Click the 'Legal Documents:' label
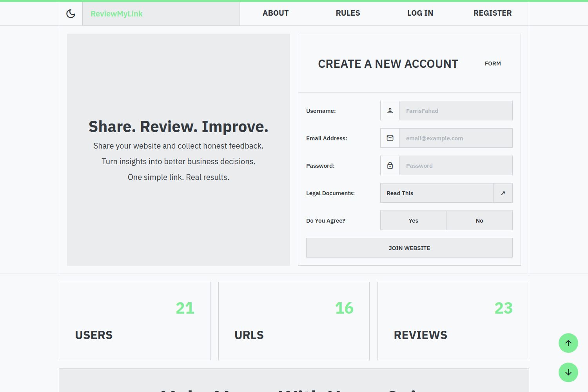This screenshot has height=392, width=588. (x=330, y=193)
